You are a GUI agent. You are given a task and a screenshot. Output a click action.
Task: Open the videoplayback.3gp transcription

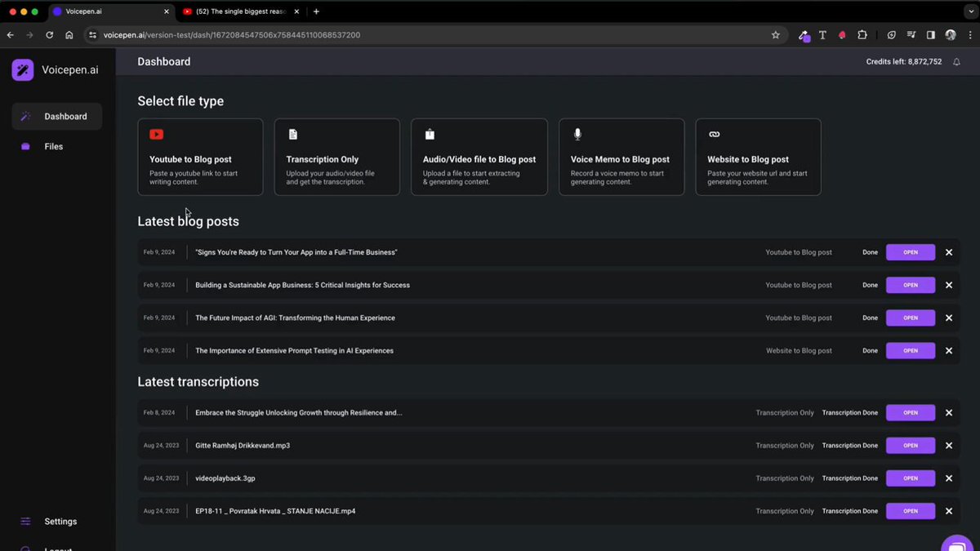(x=911, y=478)
